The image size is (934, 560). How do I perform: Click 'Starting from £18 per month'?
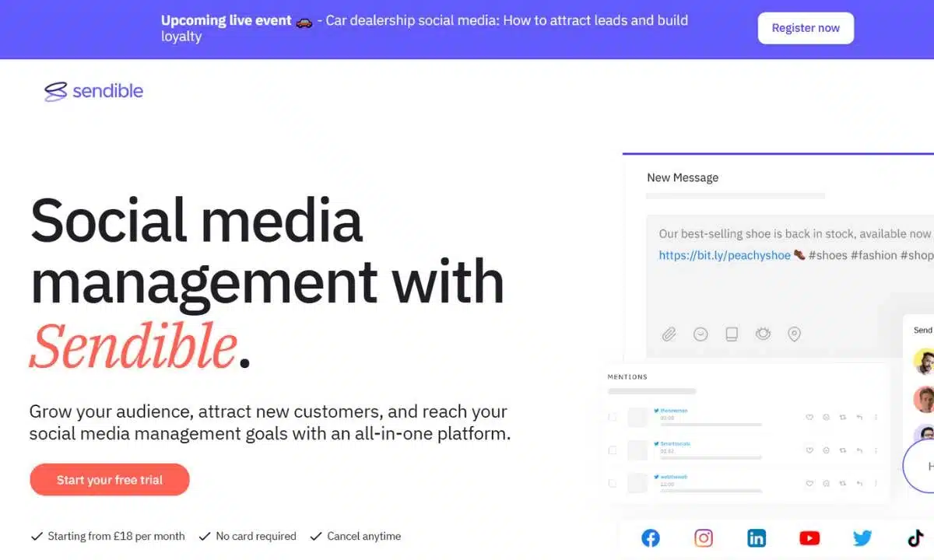coord(116,536)
